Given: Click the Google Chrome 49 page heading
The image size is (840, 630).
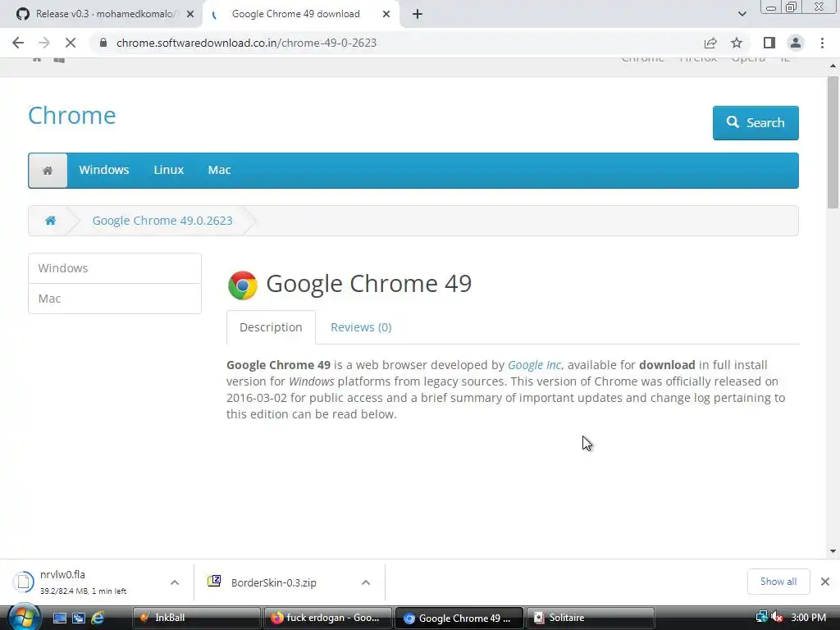Looking at the screenshot, I should point(368,283).
